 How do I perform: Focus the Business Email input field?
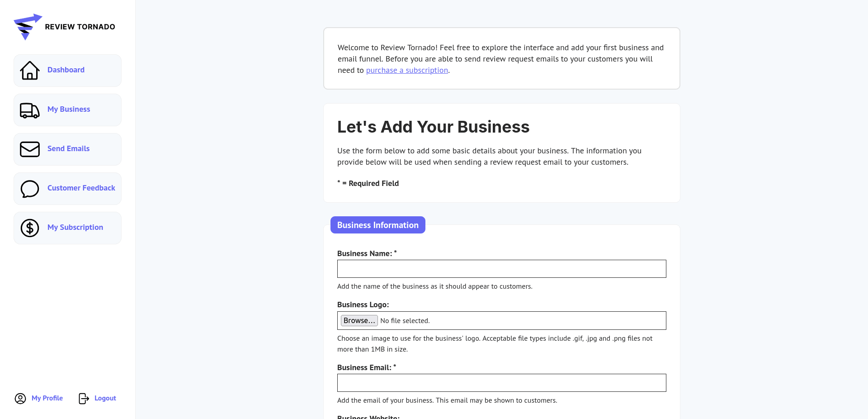[x=501, y=383]
